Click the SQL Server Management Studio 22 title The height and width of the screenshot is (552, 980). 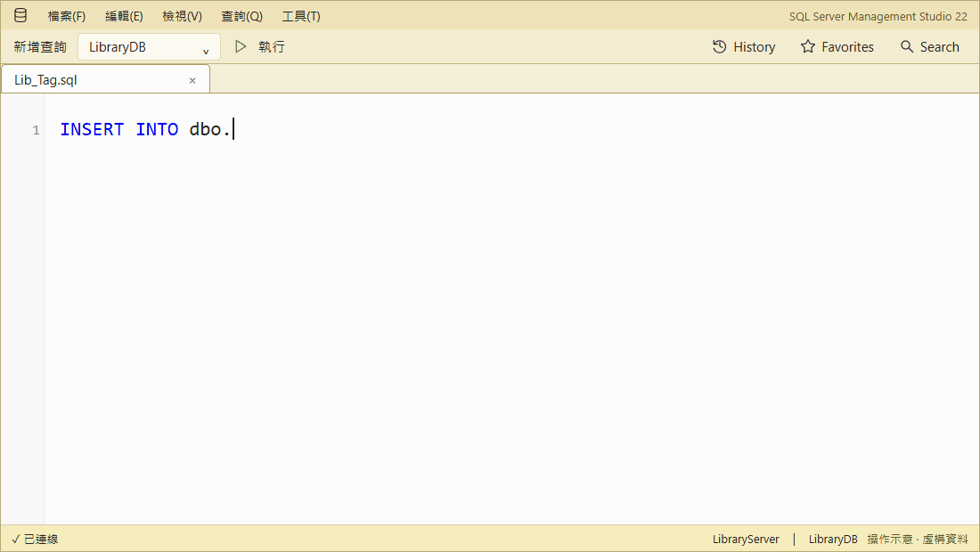[878, 17]
